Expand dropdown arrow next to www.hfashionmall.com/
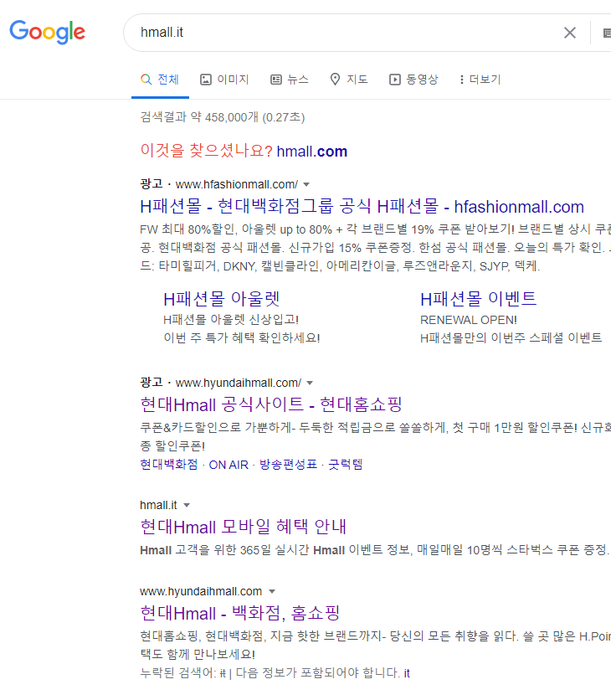 tap(306, 184)
